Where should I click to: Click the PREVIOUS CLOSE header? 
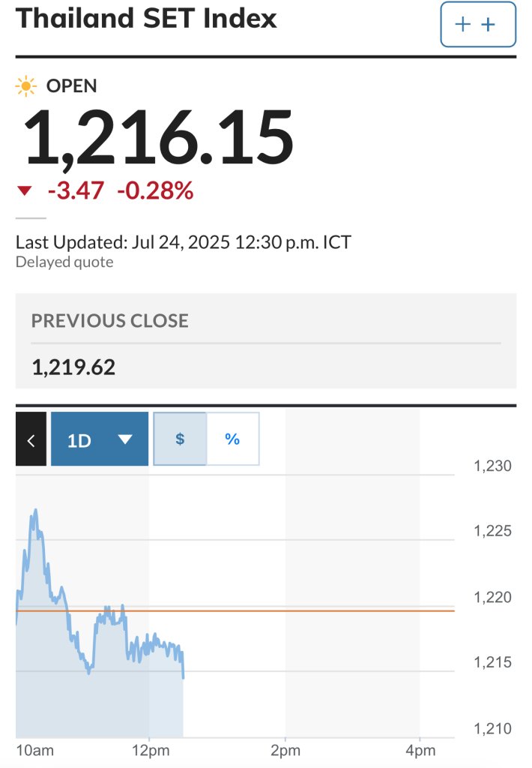(x=110, y=321)
